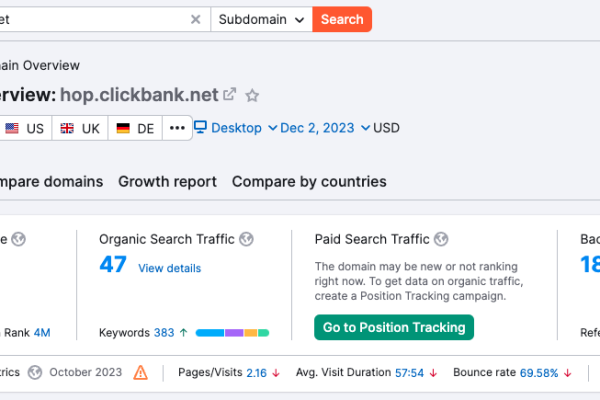Open hop.clickbank.net via external link icon
Image resolution: width=600 pixels, height=400 pixels.
pyautogui.click(x=229, y=94)
